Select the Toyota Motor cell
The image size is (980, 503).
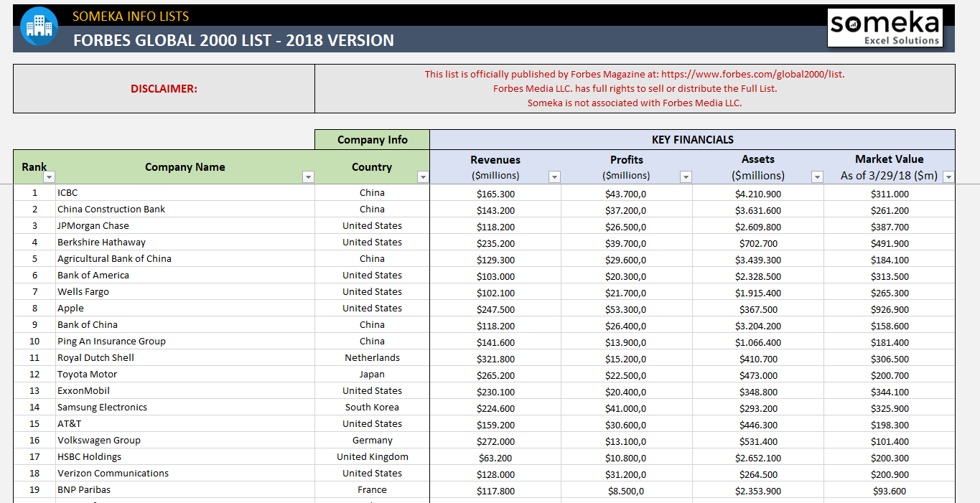(185, 375)
